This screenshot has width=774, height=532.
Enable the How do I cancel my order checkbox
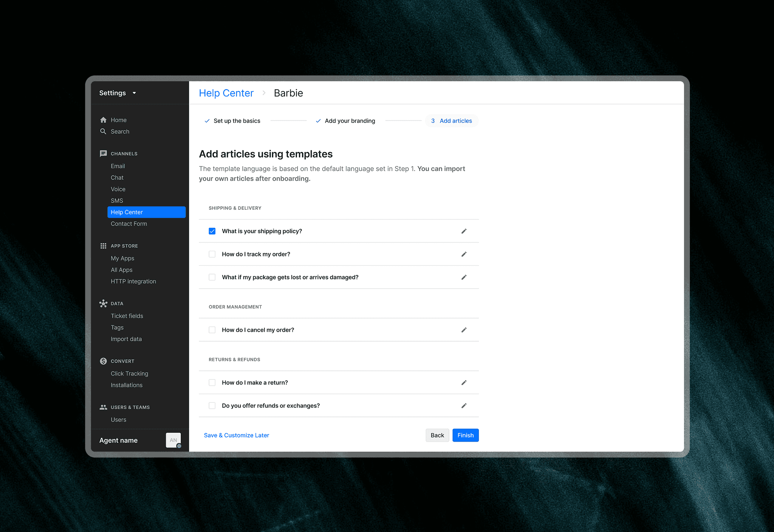(x=212, y=330)
